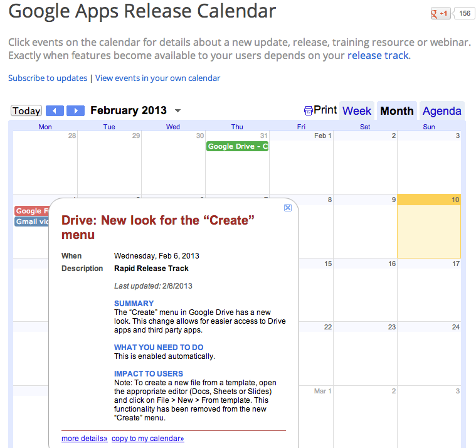
Task: Click copy to my calendar link
Action: click(x=148, y=439)
